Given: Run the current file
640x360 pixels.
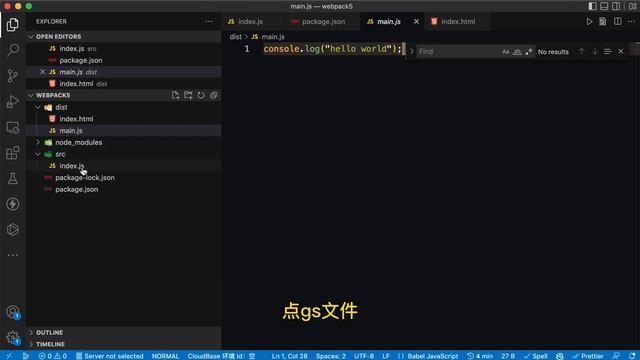Looking at the screenshot, I should [589, 21].
